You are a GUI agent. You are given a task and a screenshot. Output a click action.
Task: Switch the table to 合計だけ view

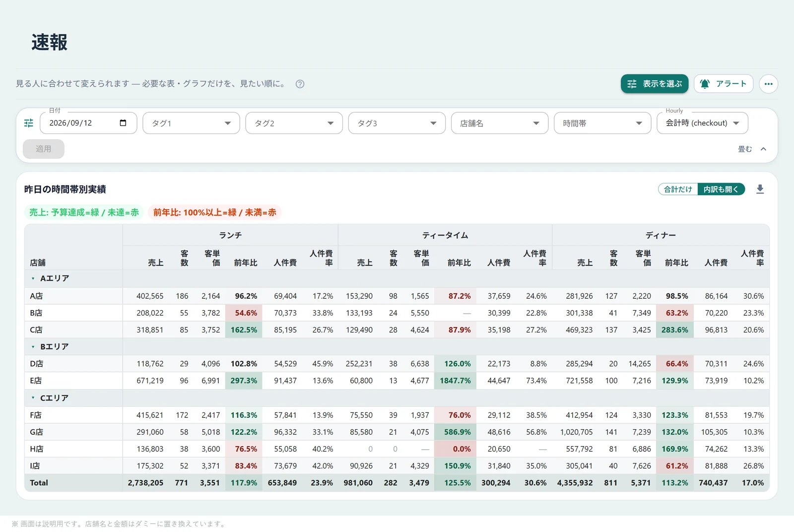[678, 189]
